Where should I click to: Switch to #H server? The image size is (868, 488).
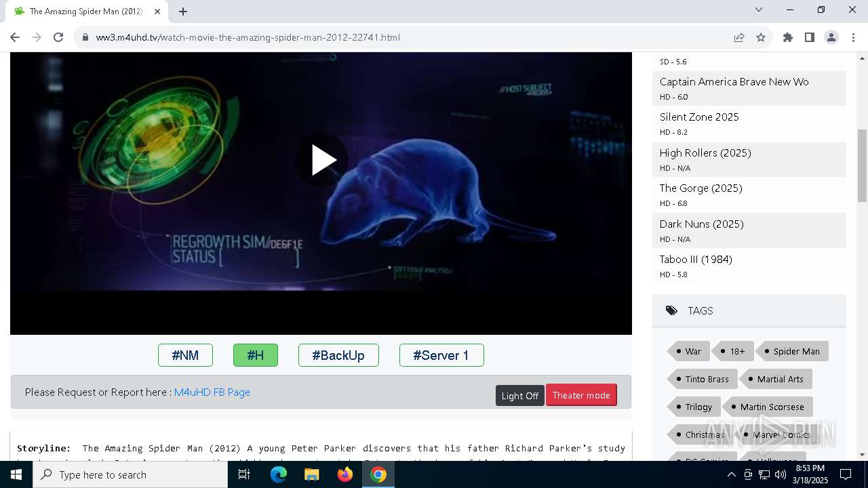coord(256,355)
